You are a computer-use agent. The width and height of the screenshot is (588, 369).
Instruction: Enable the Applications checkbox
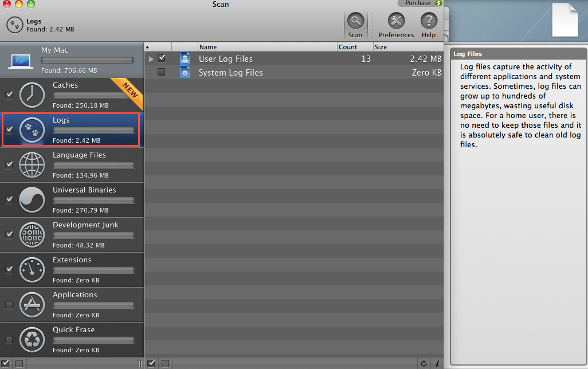pyautogui.click(x=9, y=304)
